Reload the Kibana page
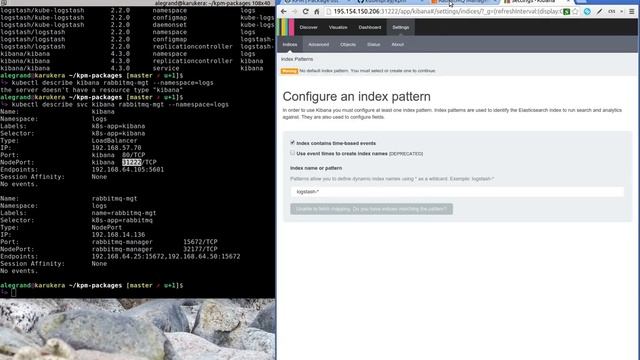The height and width of the screenshot is (360, 640). 305,11
